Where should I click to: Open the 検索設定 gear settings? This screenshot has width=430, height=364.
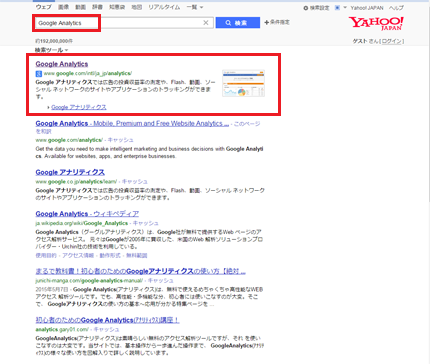316,8
